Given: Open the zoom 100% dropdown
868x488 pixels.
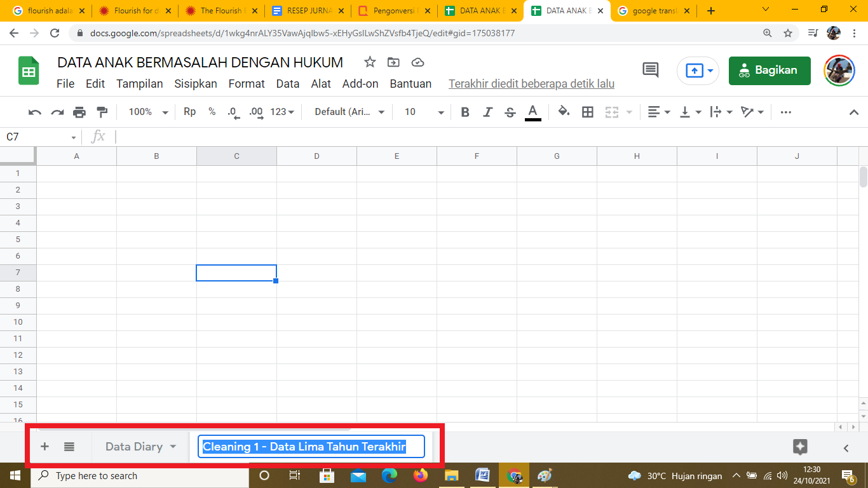Looking at the screenshot, I should click(148, 112).
